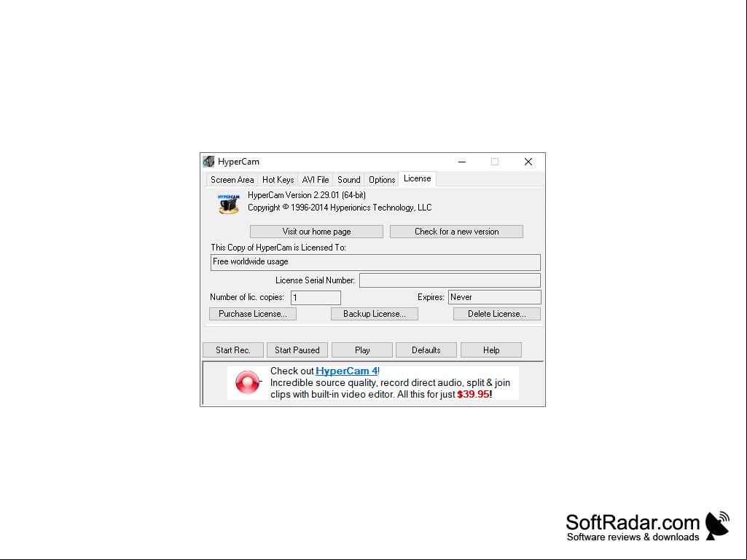The width and height of the screenshot is (747, 560).
Task: Restore settings with Defaults button
Action: pos(426,350)
